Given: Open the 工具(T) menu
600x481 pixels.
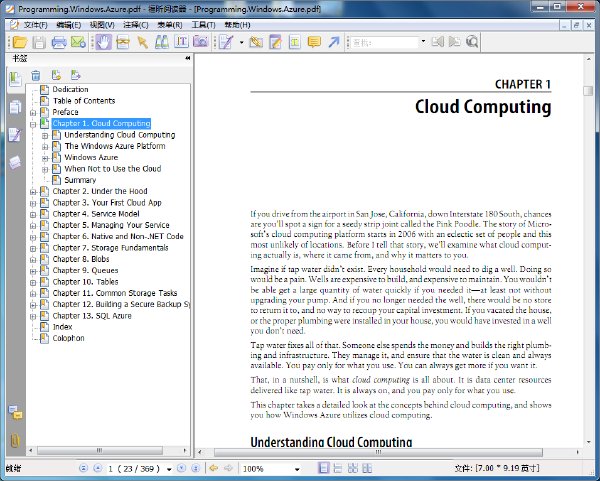Looking at the screenshot, I should tap(204, 25).
